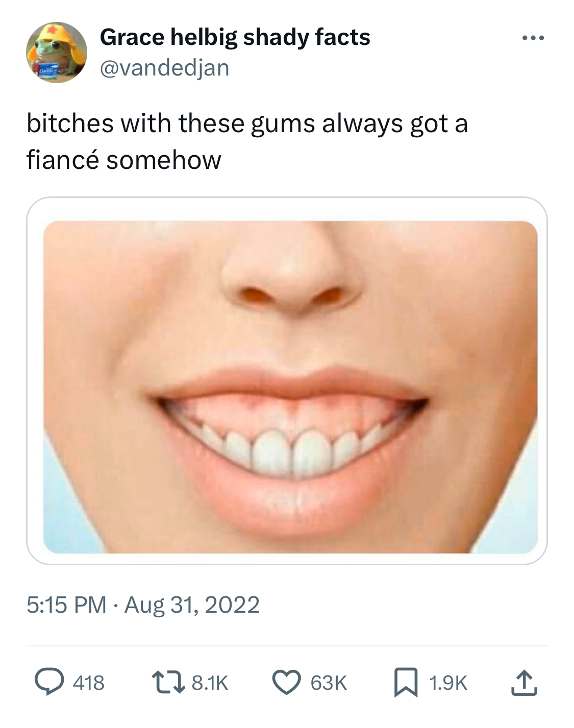Image resolution: width=574 pixels, height=728 pixels.
Task: Open the attached gummy smile image
Action: pos(290,387)
